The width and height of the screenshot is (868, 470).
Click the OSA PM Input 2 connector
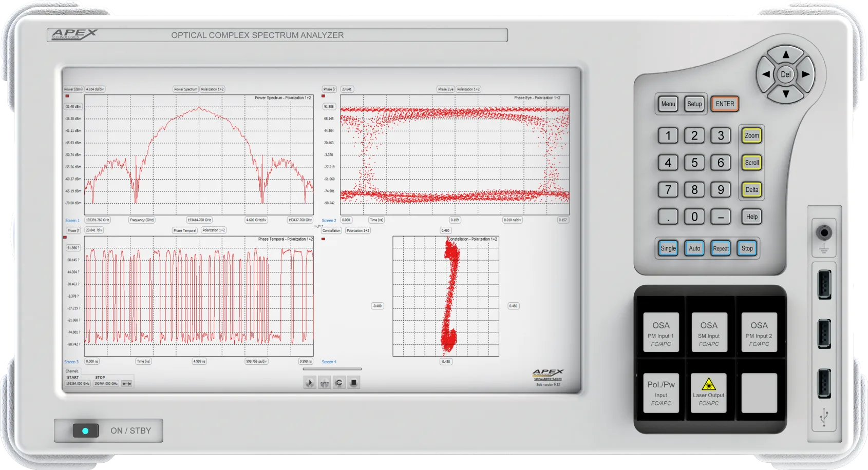pyautogui.click(x=759, y=332)
